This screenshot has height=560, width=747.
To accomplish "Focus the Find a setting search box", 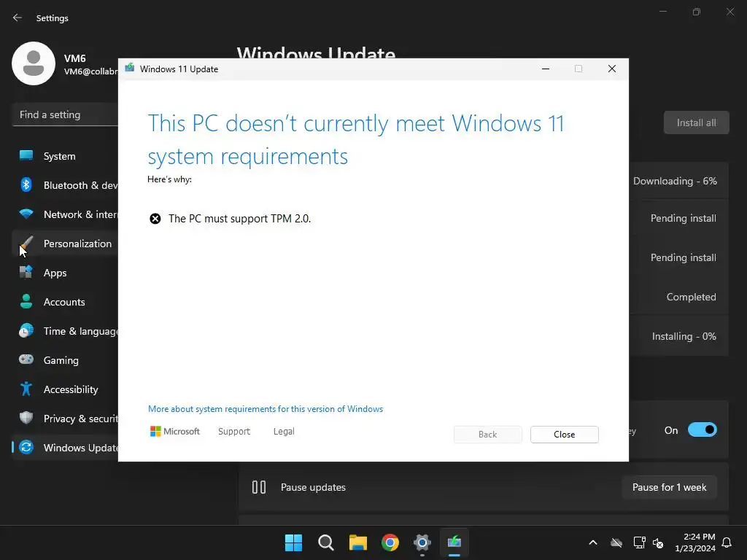I will pyautogui.click(x=65, y=114).
